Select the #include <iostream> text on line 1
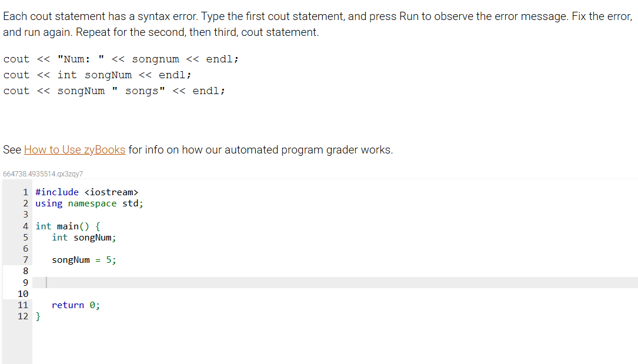Viewport: 638px width, 364px height. [x=87, y=192]
